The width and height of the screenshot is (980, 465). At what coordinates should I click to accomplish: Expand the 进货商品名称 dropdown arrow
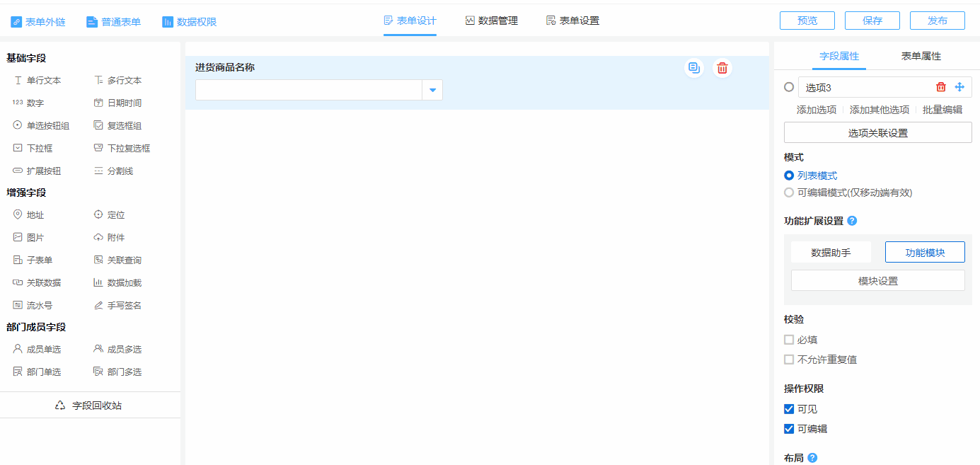pos(432,90)
